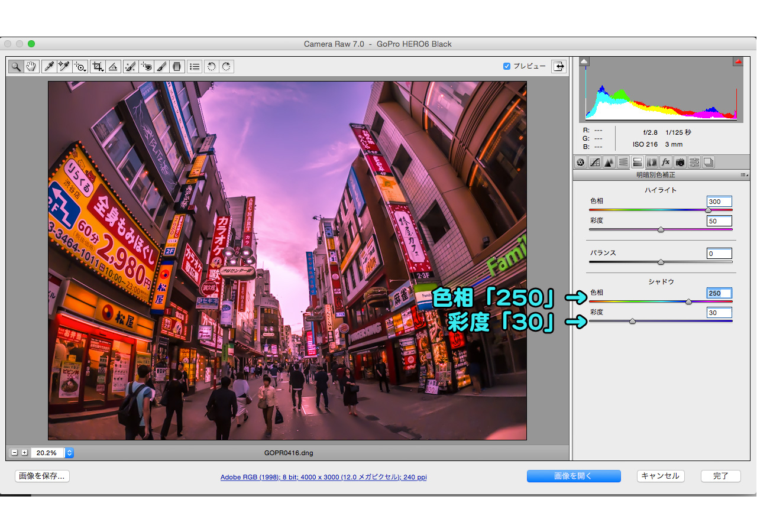Pick the Straighten tool
Viewport: 757px width, 532px height.
[114, 66]
